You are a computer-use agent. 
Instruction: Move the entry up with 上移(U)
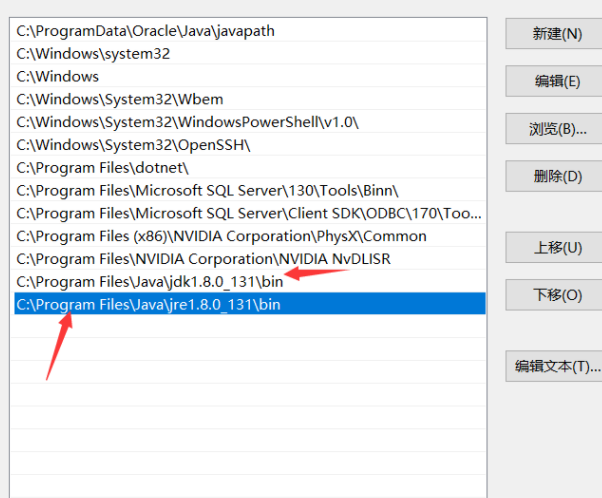(x=554, y=247)
